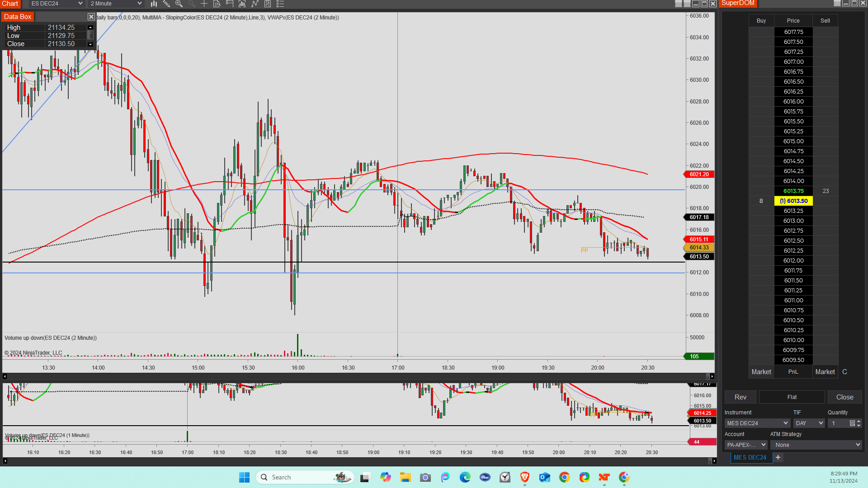
Task: Click the zoom in magnifier icon
Action: pos(179,4)
